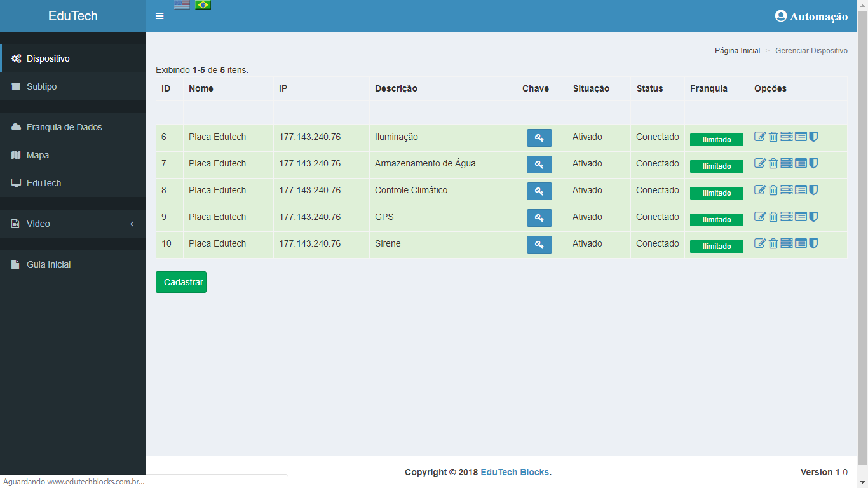Open server icon for Armazenamento de Água

coord(787,163)
